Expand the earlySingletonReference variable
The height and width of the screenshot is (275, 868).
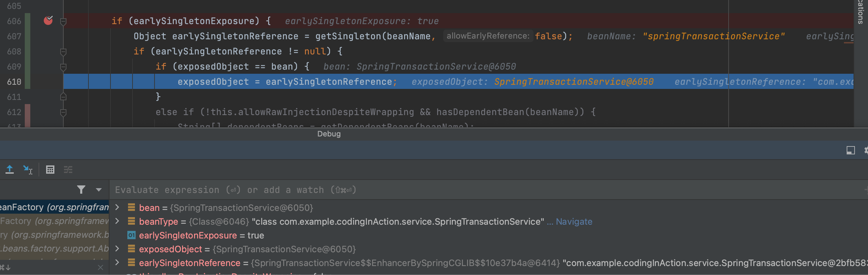pos(117,263)
